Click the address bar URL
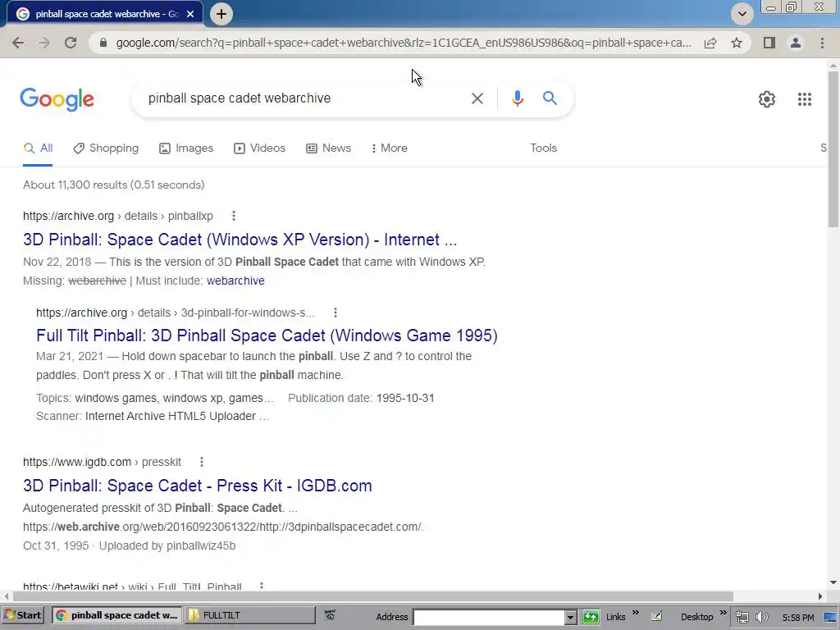 pyautogui.click(x=404, y=43)
